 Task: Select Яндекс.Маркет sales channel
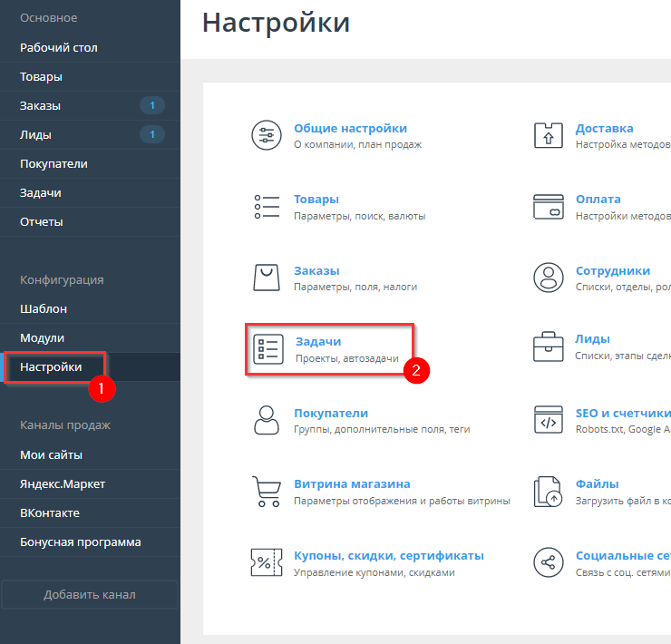click(x=63, y=484)
